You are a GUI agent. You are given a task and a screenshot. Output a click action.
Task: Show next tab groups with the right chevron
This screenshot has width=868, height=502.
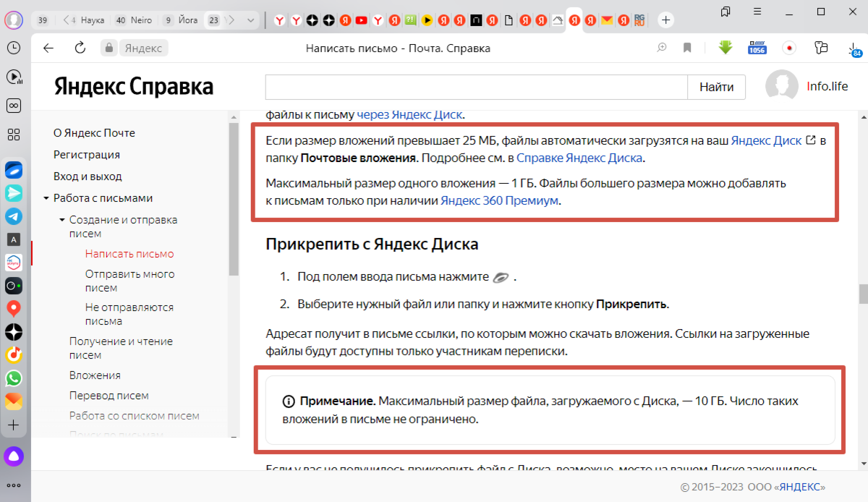click(233, 20)
